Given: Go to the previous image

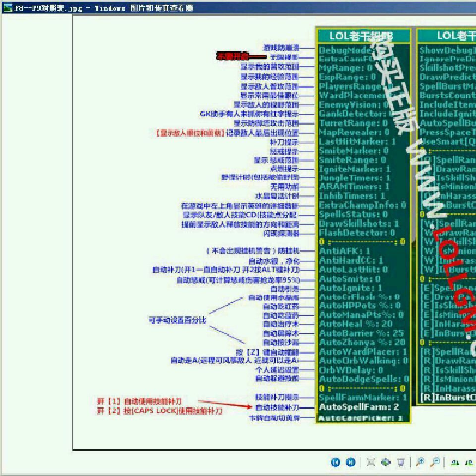Looking at the screenshot, I should [x=336, y=462].
